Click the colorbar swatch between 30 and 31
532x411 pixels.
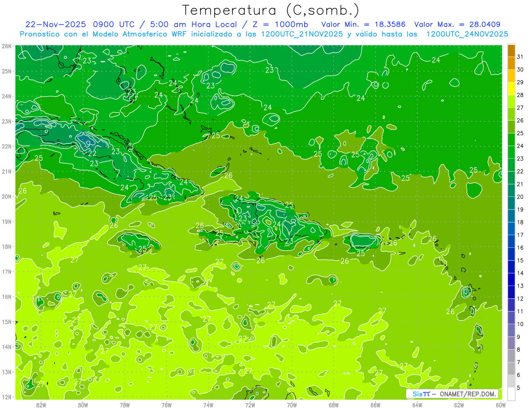[511, 63]
